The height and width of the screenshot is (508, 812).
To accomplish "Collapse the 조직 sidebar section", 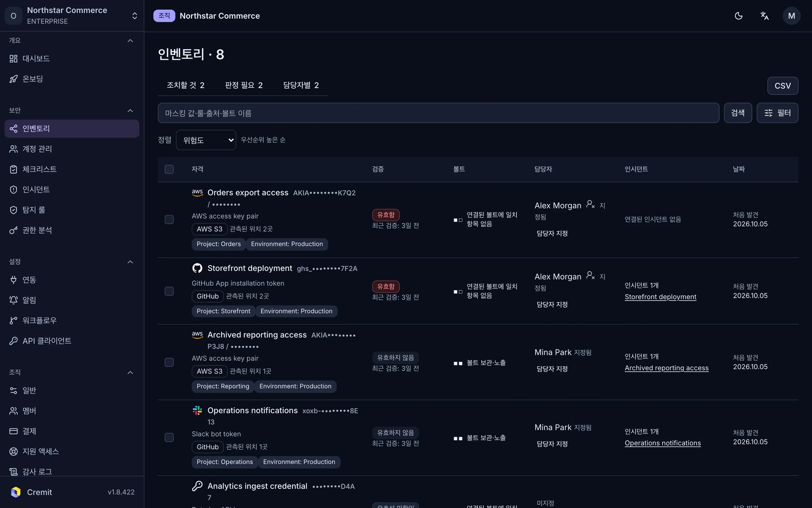I will tap(131, 372).
